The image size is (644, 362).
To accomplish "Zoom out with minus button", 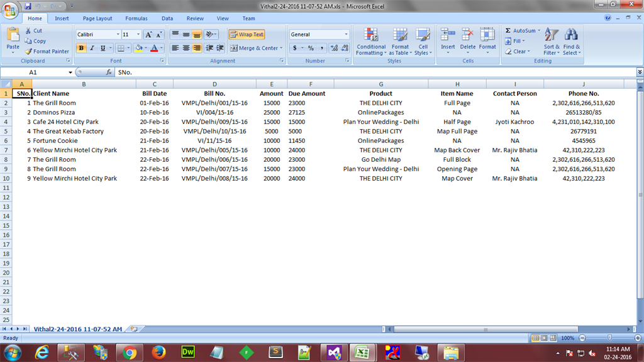I will tap(582, 338).
